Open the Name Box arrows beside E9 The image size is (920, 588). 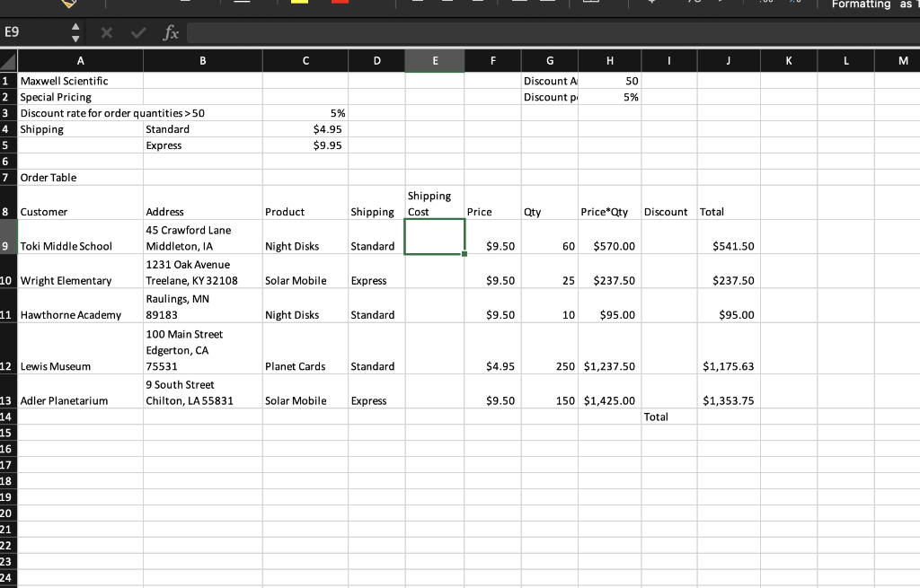[x=75, y=32]
